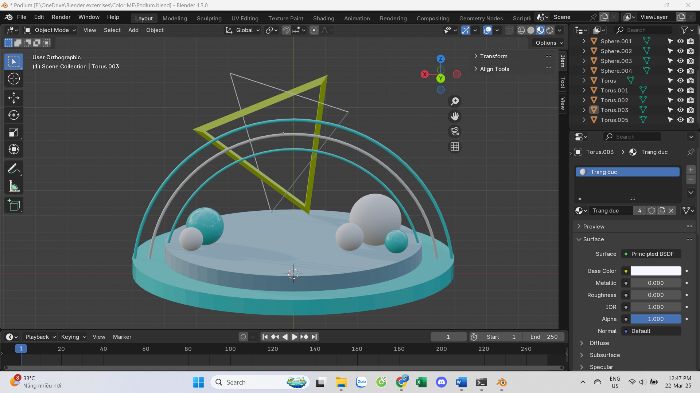700x393 pixels.
Task: Select the Rotate tool
Action: click(14, 115)
